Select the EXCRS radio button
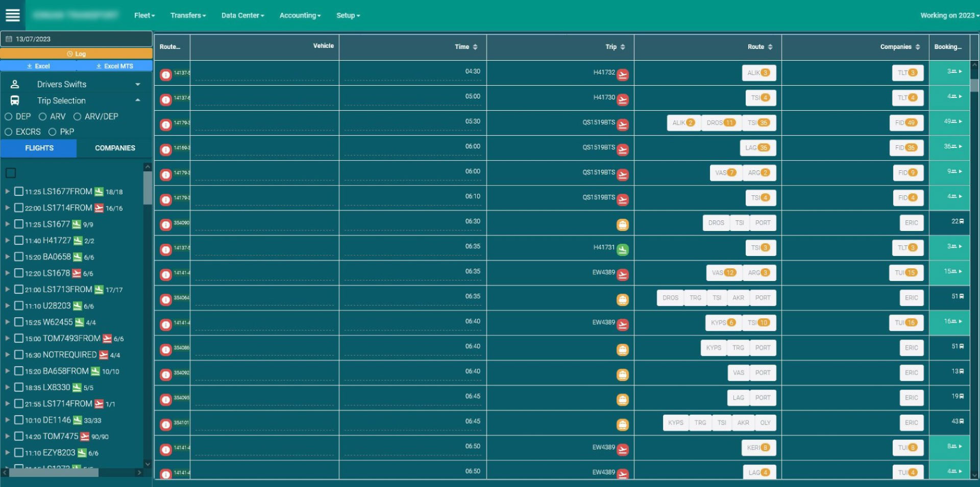The height and width of the screenshot is (487, 980). (x=8, y=132)
